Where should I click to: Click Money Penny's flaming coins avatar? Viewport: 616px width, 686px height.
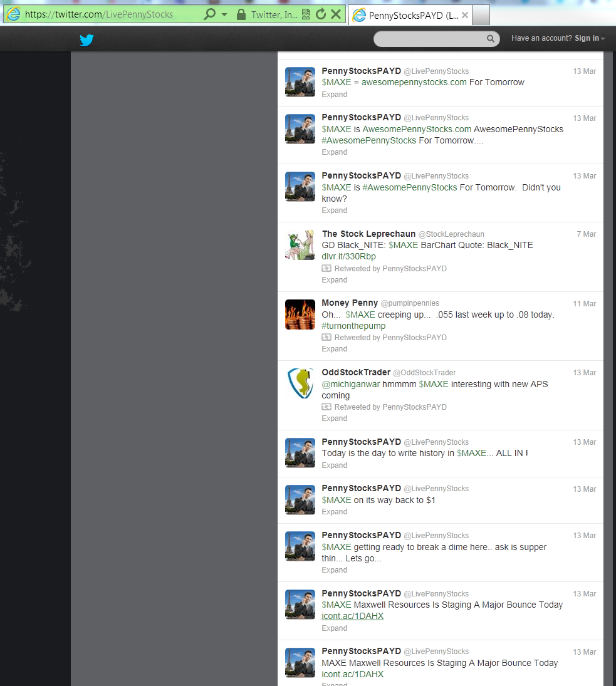[300, 314]
